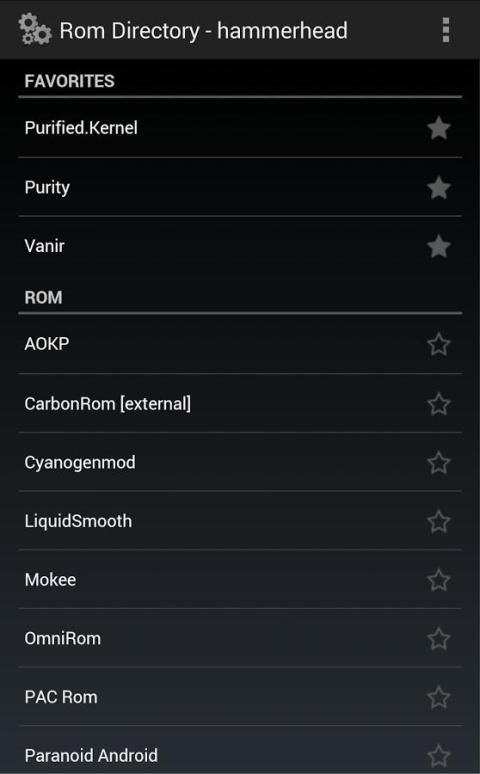Screen dimensions: 480x774
Task: Open the three-dot overflow menu
Action: pyautogui.click(x=445, y=30)
